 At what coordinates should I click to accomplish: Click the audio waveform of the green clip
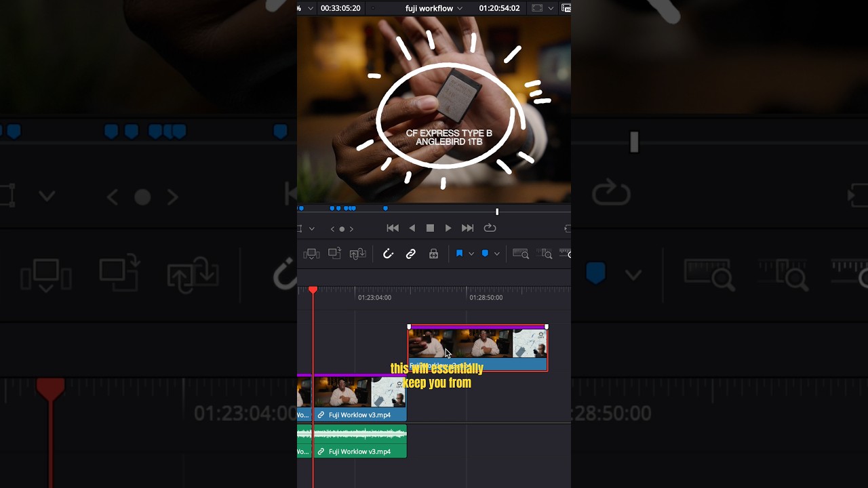click(x=360, y=434)
